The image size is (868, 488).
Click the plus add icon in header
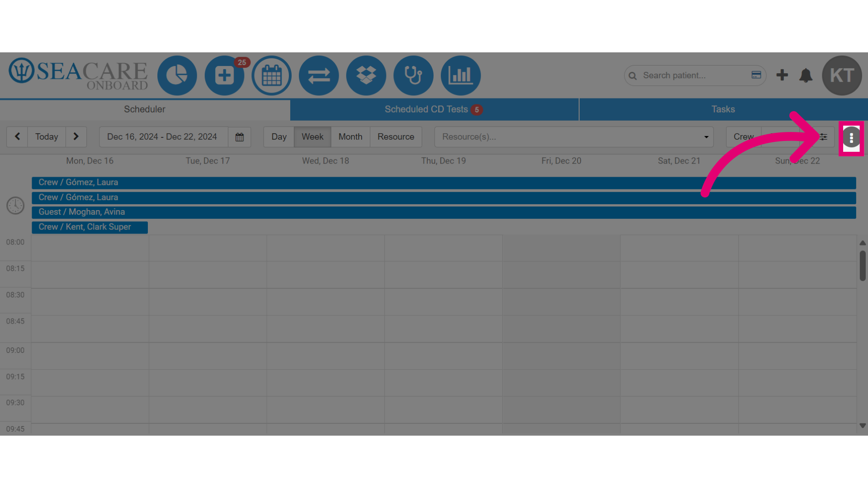click(782, 75)
